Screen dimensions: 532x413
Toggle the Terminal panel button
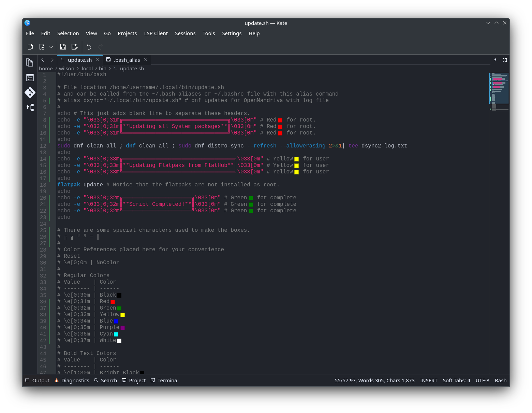(x=164, y=381)
